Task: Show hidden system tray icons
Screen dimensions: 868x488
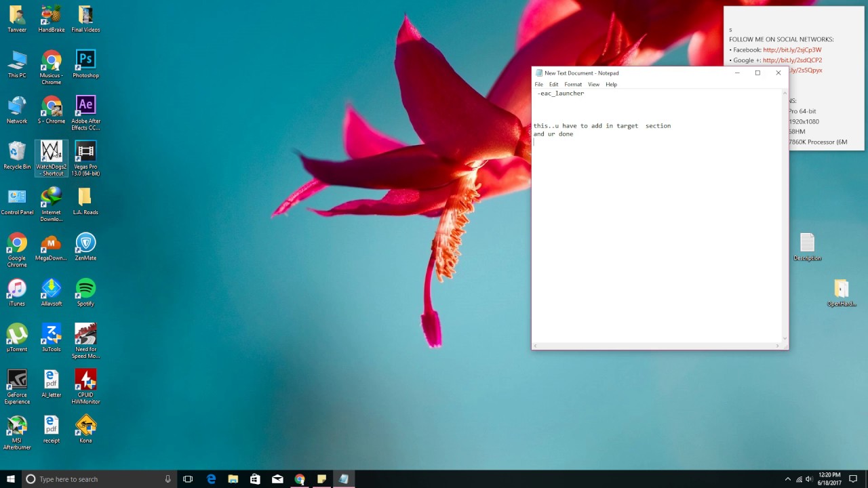Action: coord(787,479)
